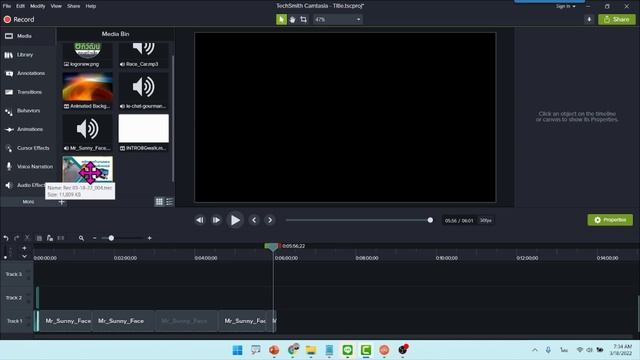The image size is (640, 360).
Task: Activate the Crop canvas tool
Action: (303, 19)
